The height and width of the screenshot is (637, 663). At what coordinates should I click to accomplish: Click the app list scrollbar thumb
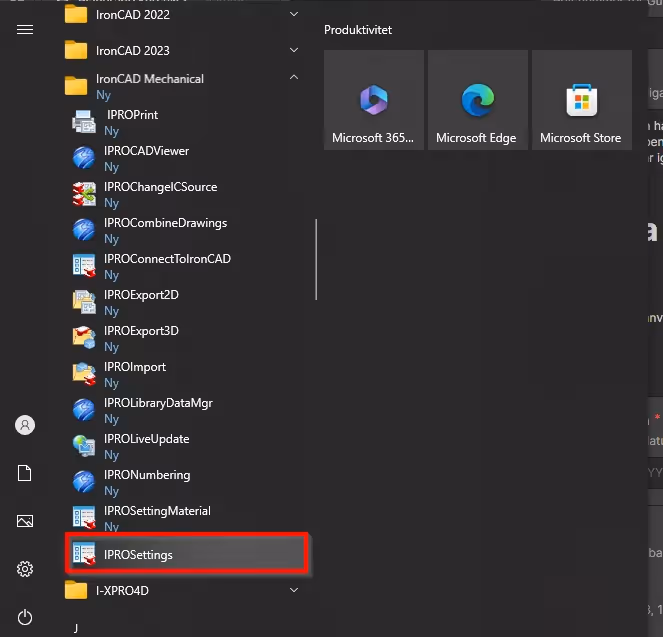(316, 260)
